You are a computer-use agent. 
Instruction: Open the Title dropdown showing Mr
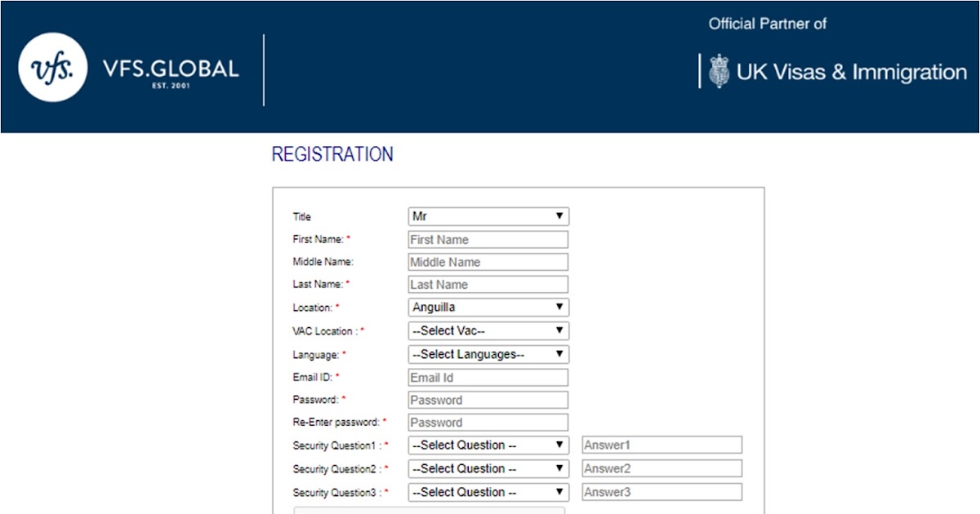pos(488,216)
